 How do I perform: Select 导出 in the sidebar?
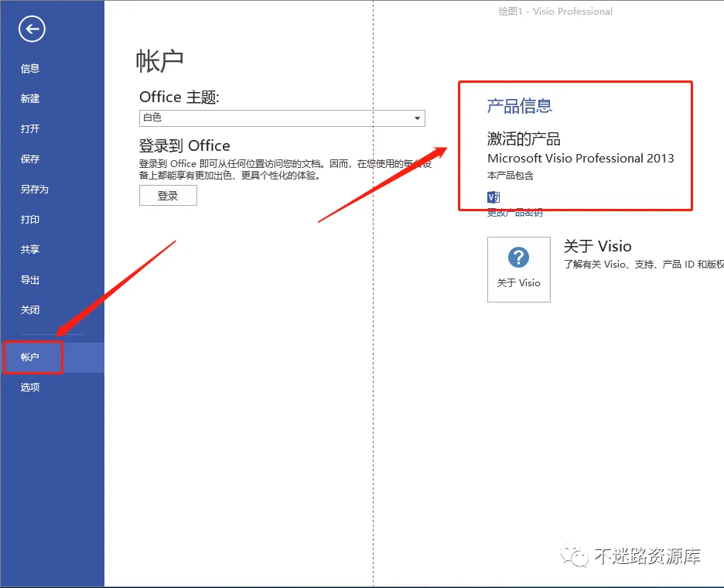(30, 279)
